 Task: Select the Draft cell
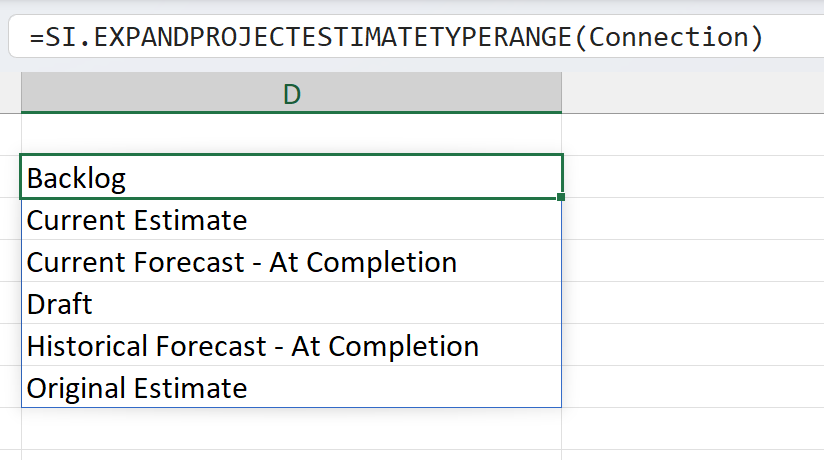pos(291,304)
